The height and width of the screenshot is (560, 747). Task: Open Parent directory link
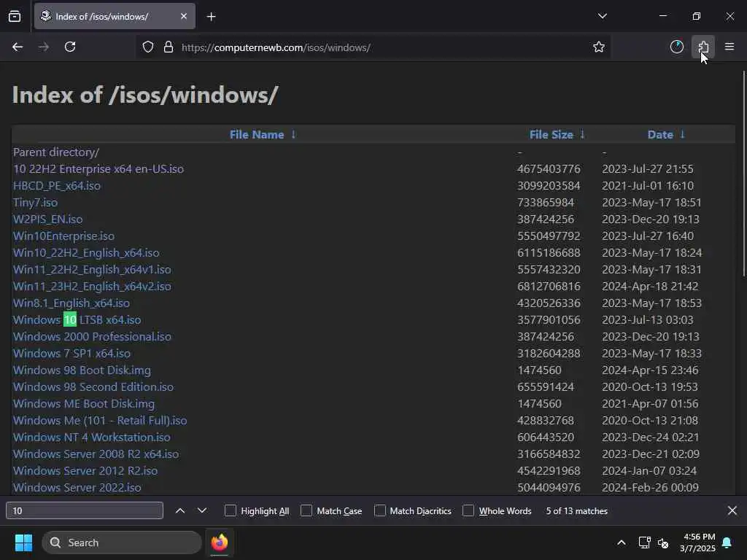pos(56,152)
